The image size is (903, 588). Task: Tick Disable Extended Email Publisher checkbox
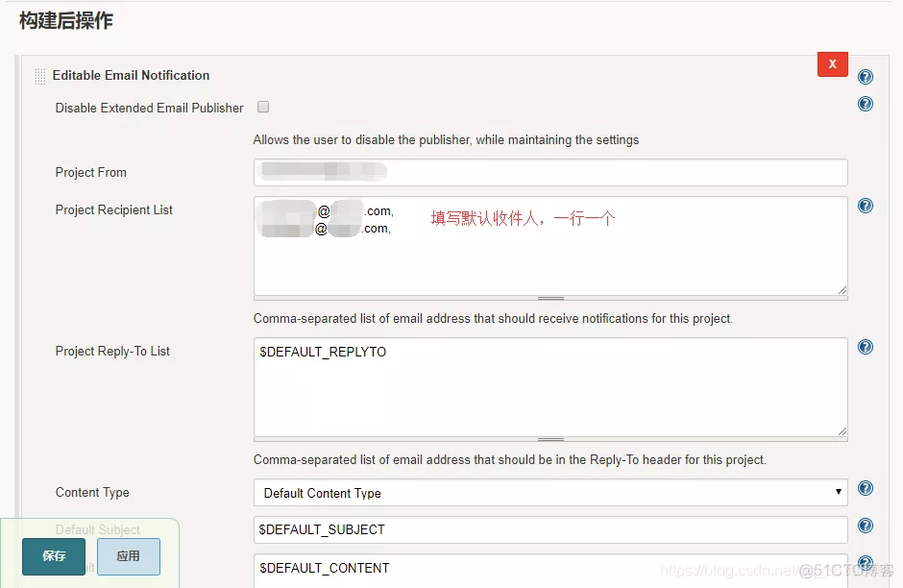pyautogui.click(x=263, y=107)
